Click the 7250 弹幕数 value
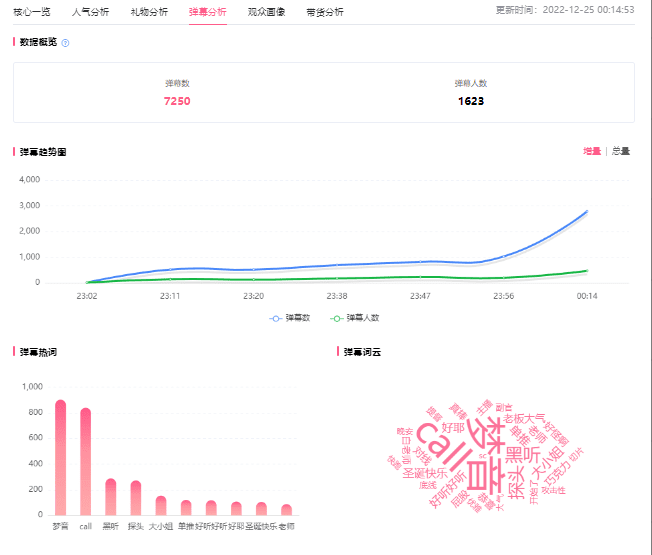The width and height of the screenshot is (652, 555). [x=177, y=101]
